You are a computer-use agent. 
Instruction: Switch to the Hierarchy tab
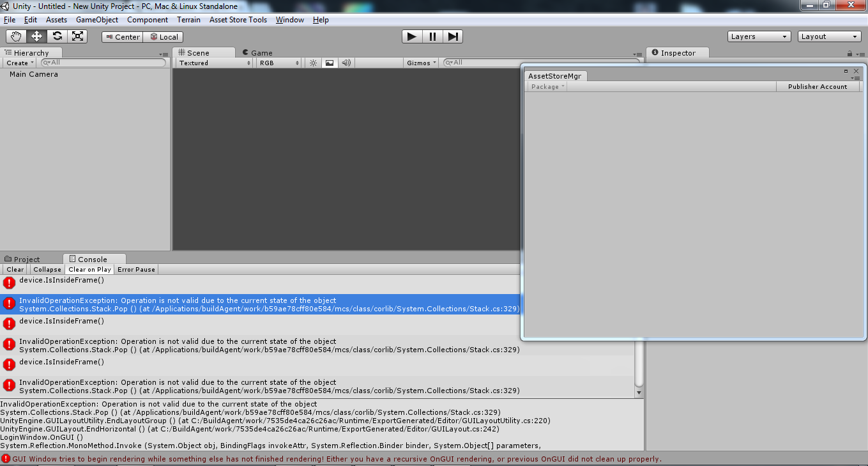click(x=31, y=52)
